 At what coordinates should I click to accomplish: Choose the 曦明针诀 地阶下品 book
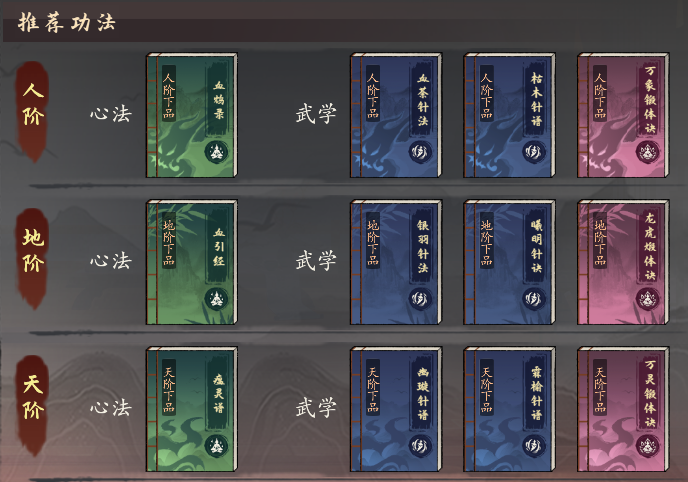coord(509,262)
